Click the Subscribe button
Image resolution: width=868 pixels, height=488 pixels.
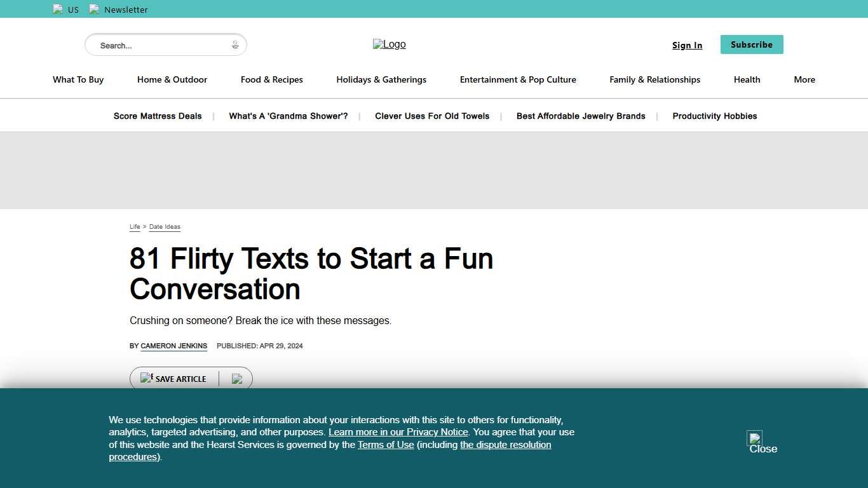[752, 44]
